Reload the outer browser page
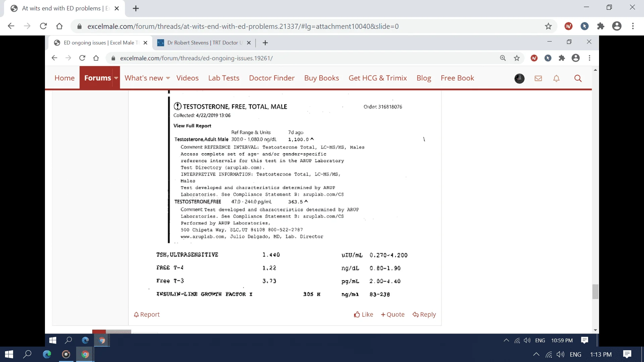 coord(43,26)
